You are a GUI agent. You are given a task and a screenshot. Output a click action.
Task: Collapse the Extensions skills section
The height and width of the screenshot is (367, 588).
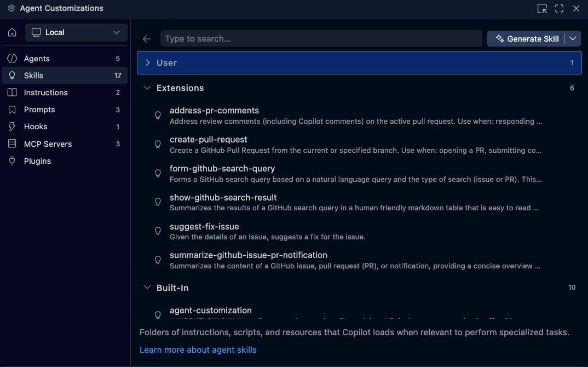point(147,88)
